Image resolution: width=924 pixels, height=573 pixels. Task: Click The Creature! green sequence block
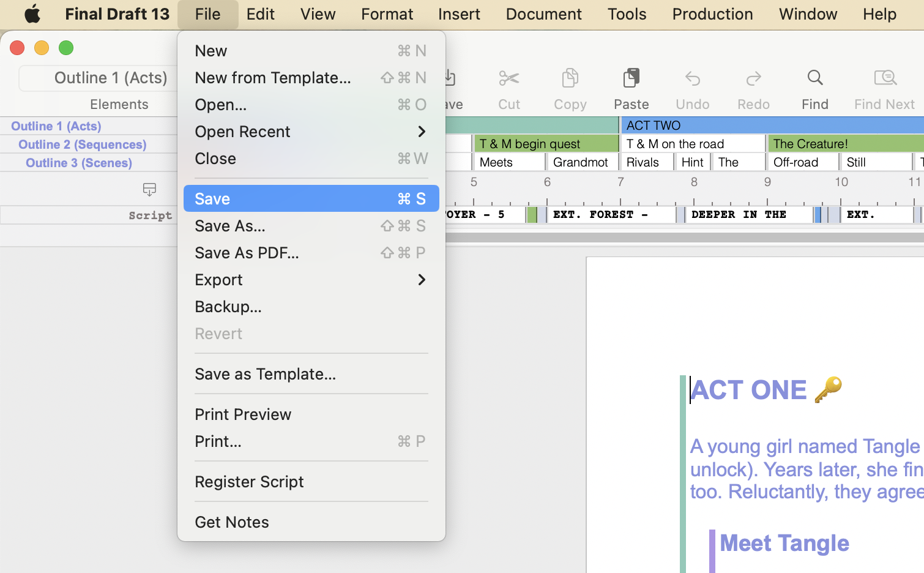pyautogui.click(x=844, y=144)
